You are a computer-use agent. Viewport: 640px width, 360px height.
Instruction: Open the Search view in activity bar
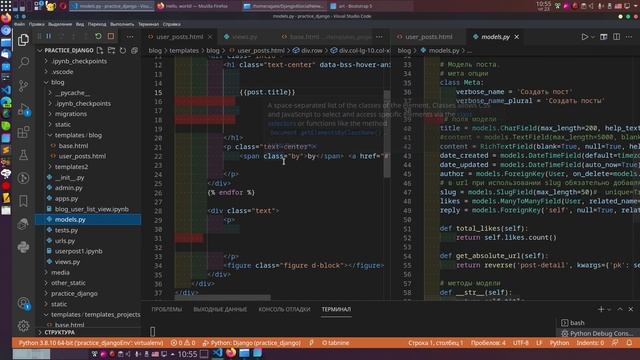click(x=23, y=62)
